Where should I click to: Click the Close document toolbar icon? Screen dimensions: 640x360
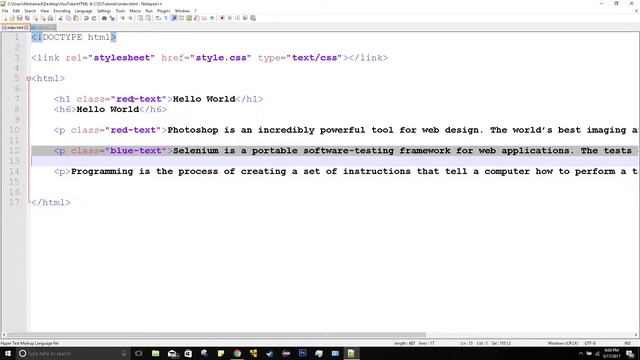point(36,18)
